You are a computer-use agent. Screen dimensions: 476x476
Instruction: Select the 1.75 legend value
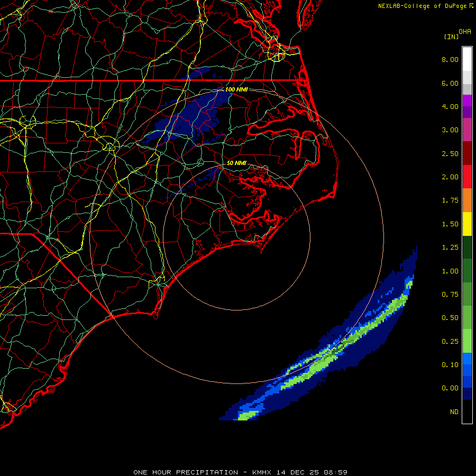(x=450, y=200)
